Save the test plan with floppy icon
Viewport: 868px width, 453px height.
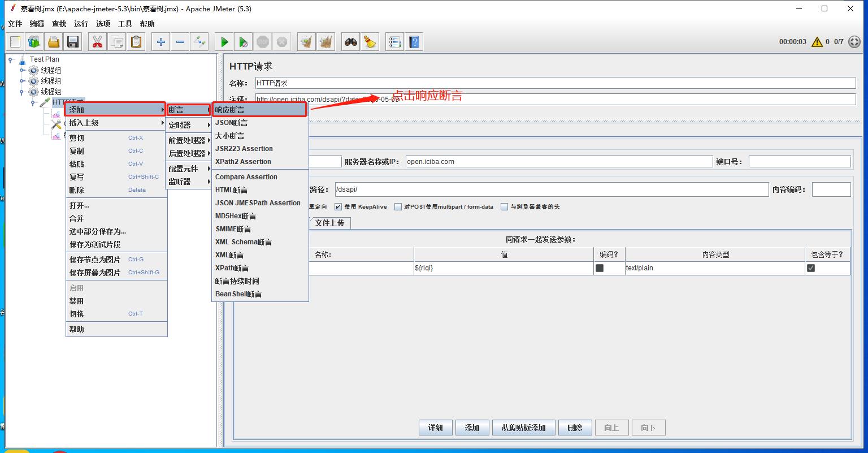[x=73, y=42]
